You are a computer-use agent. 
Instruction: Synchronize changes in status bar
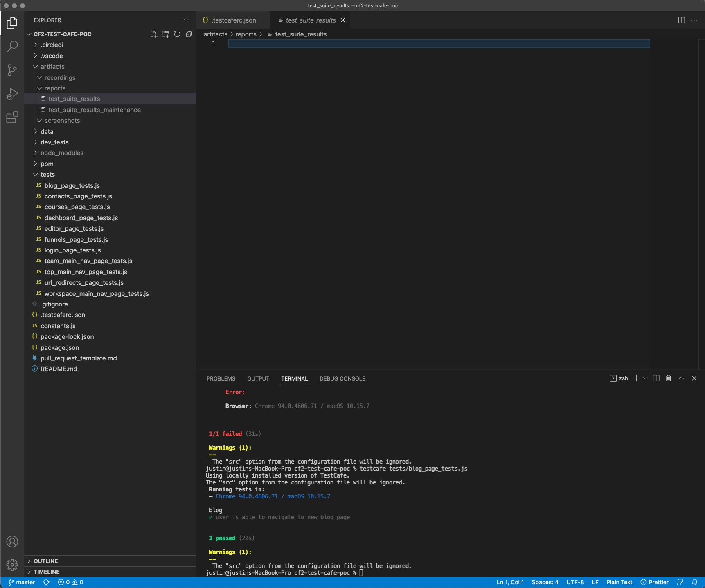(x=46, y=582)
